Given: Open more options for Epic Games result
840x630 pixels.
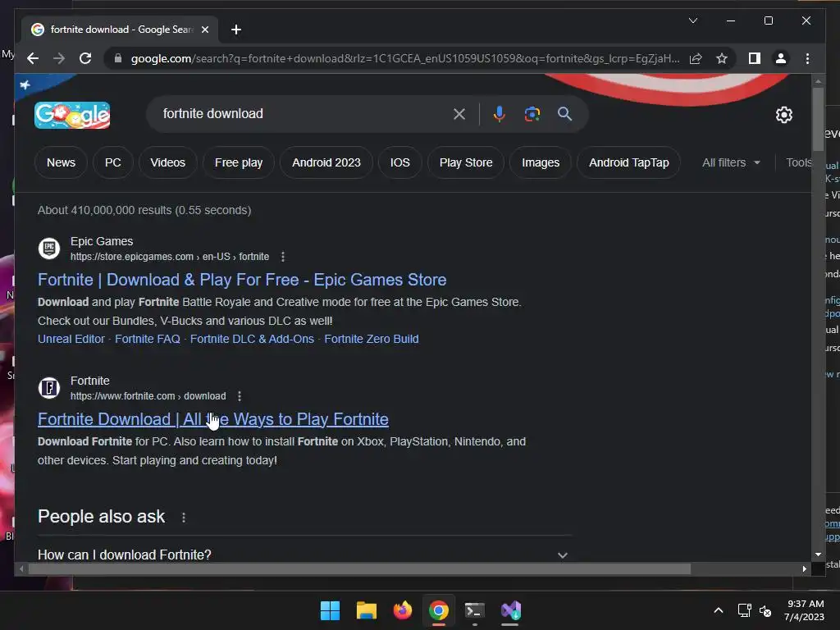Looking at the screenshot, I should pos(283,257).
